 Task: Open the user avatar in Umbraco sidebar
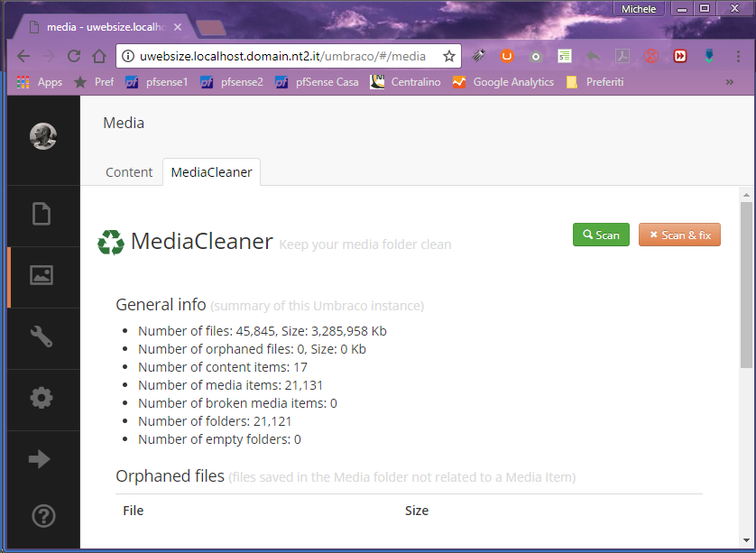click(x=43, y=136)
